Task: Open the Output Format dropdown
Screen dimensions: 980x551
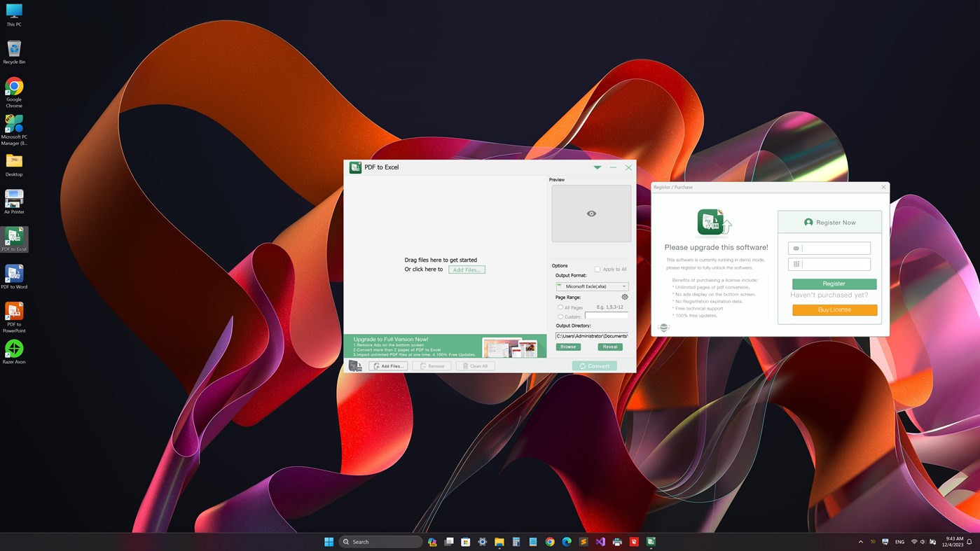Action: coord(592,286)
